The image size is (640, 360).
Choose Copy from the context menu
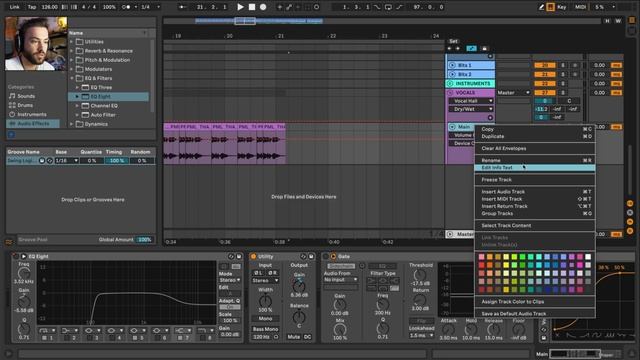click(x=535, y=129)
